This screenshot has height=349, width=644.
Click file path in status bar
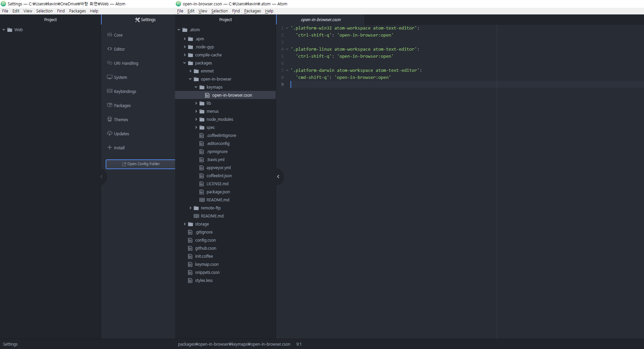pos(234,344)
